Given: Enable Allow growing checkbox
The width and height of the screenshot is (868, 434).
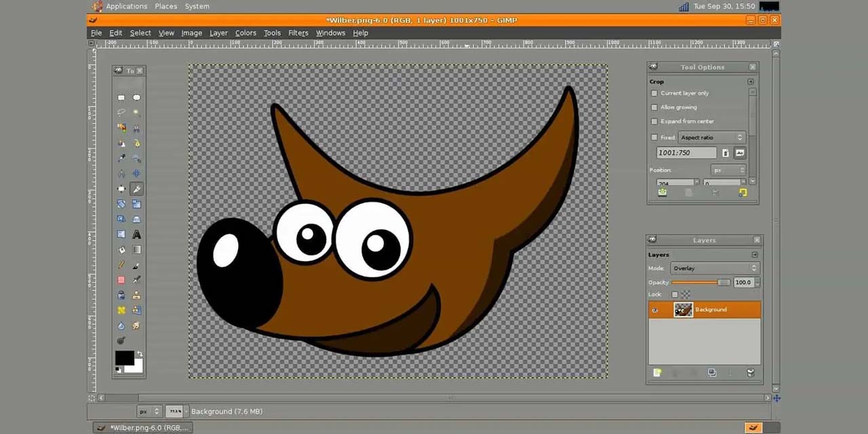Looking at the screenshot, I should click(x=654, y=107).
